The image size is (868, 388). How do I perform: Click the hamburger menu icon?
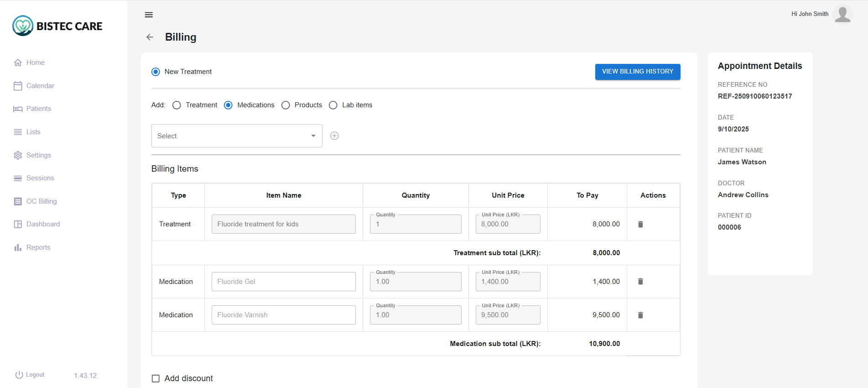pyautogui.click(x=149, y=15)
